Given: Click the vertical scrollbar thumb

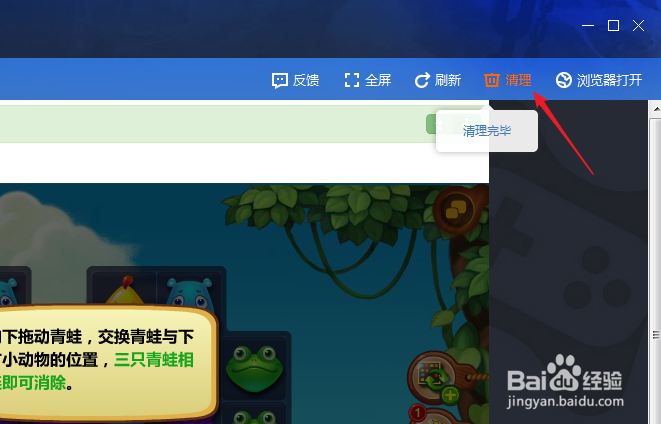Looking at the screenshot, I should pyautogui.click(x=656, y=270).
